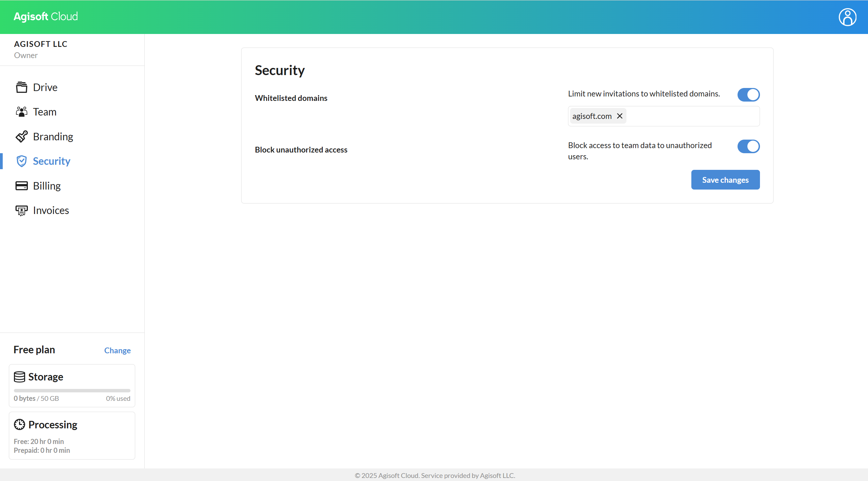Click the Processing clock icon
The height and width of the screenshot is (481, 868).
(19, 425)
